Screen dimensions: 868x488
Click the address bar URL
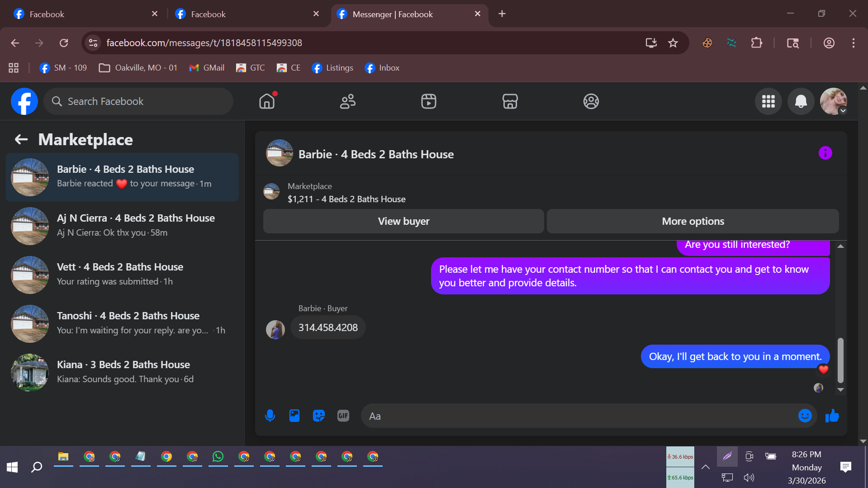click(x=204, y=43)
